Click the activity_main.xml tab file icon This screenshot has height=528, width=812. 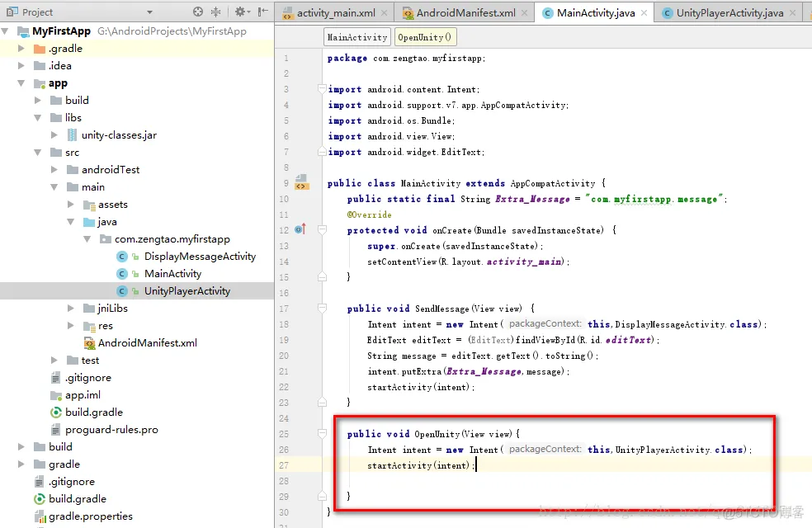(287, 13)
